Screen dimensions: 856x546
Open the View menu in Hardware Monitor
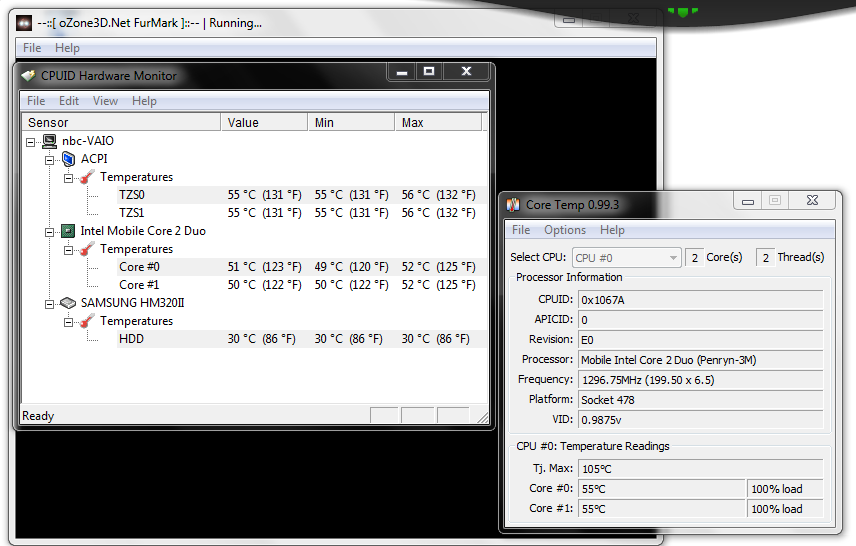[105, 101]
